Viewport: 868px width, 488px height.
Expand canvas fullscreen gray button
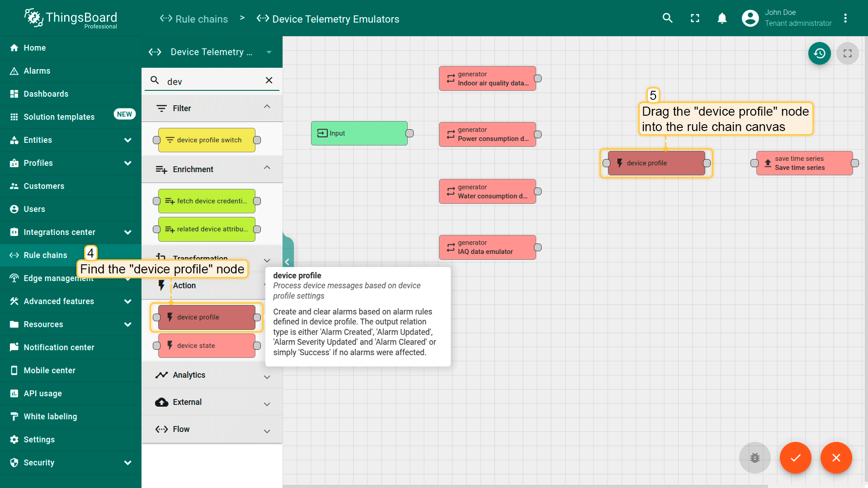click(x=847, y=53)
